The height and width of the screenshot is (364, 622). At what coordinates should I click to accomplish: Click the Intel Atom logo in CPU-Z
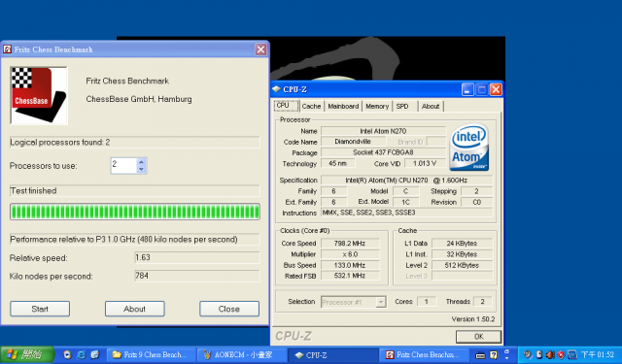(469, 148)
